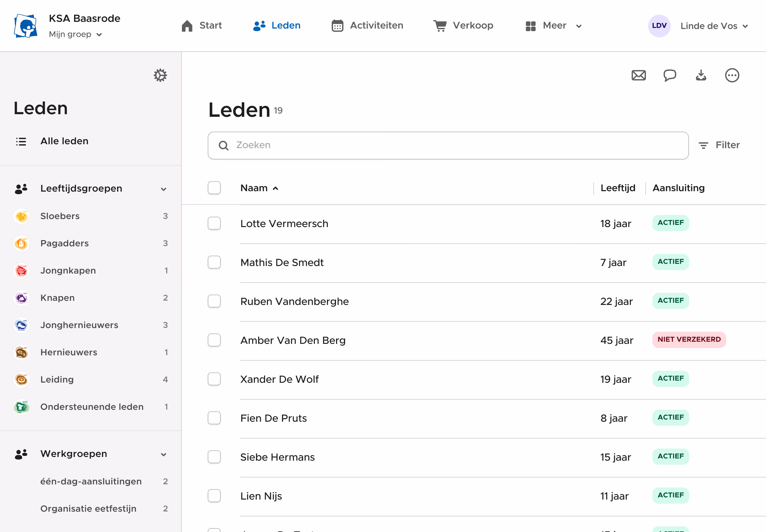Click the KSA Baasrode logo
Screen dimensions: 766x532
[26, 26]
